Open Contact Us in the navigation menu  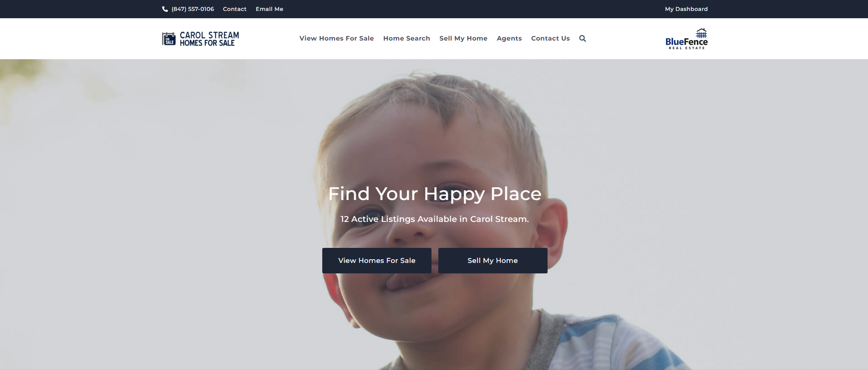pyautogui.click(x=550, y=38)
